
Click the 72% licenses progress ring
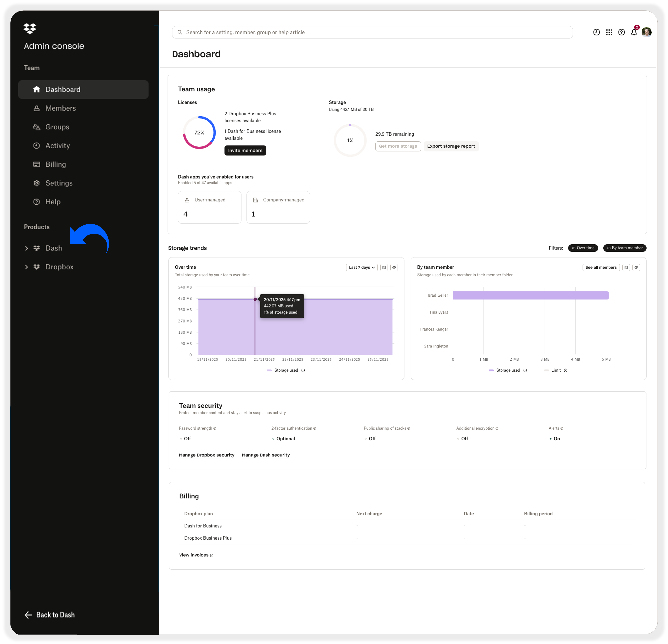(199, 132)
